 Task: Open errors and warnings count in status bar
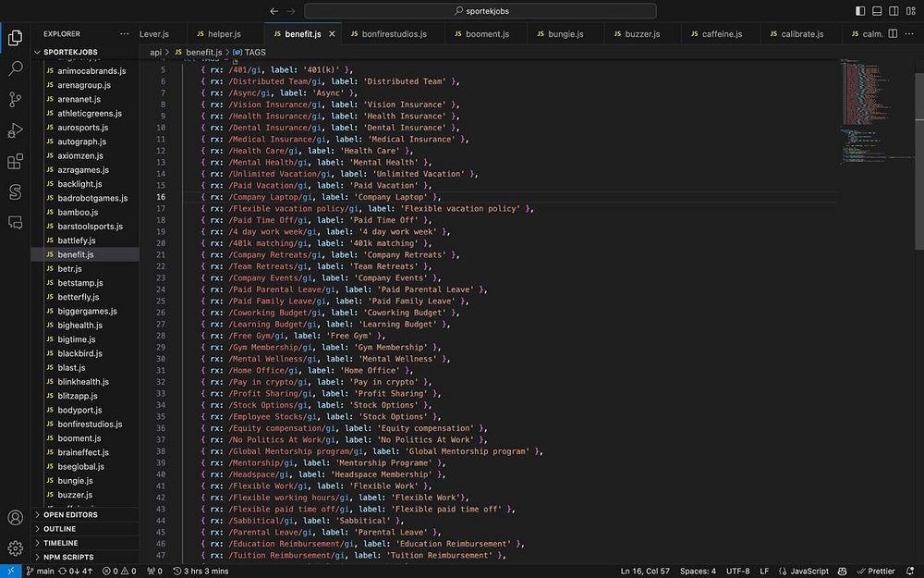[119, 571]
